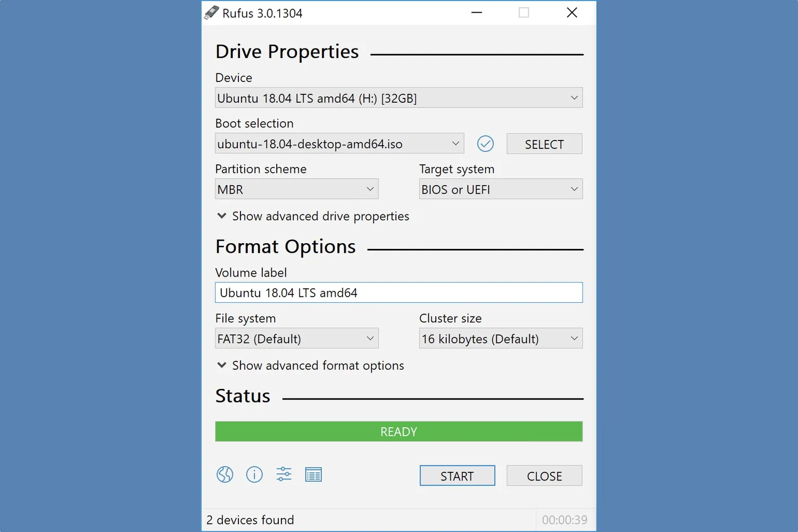This screenshot has width=798, height=532.
Task: Click the ISO checksum checkmark icon
Action: tap(485, 144)
